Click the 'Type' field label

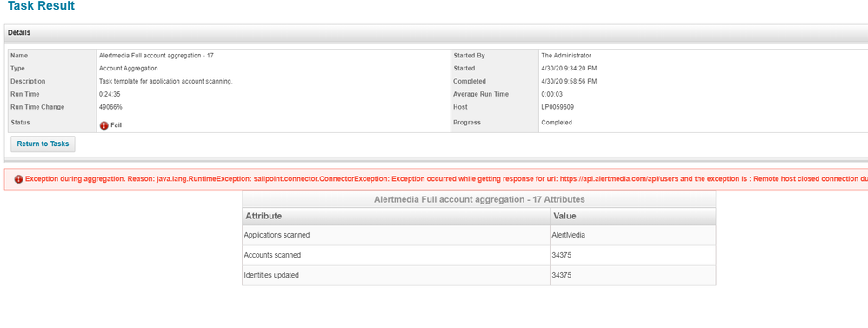click(18, 68)
